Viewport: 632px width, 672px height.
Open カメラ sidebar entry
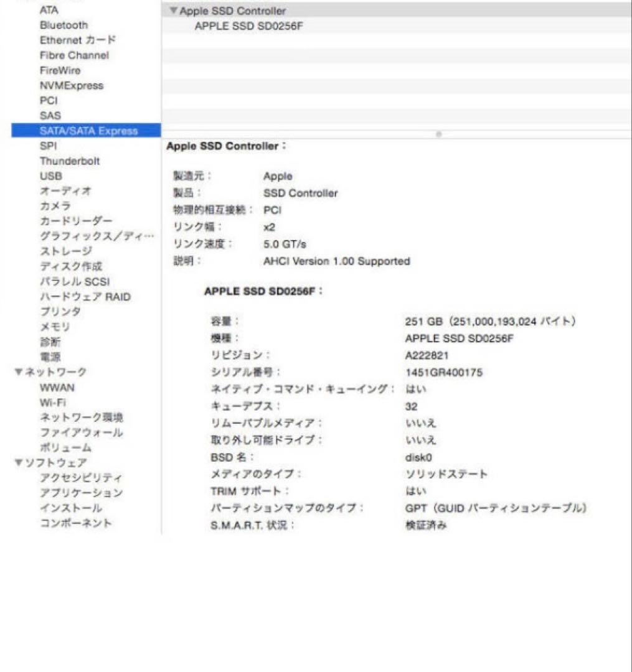55,206
